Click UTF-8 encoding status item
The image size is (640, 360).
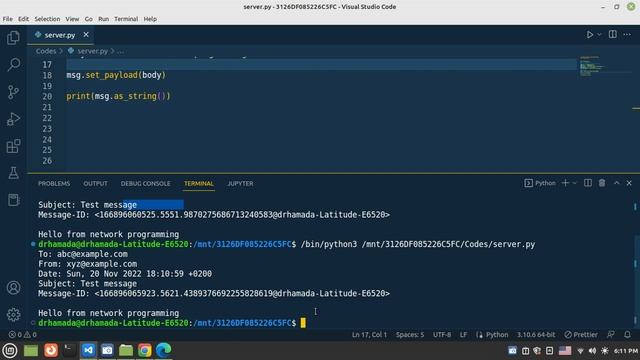coord(442,335)
